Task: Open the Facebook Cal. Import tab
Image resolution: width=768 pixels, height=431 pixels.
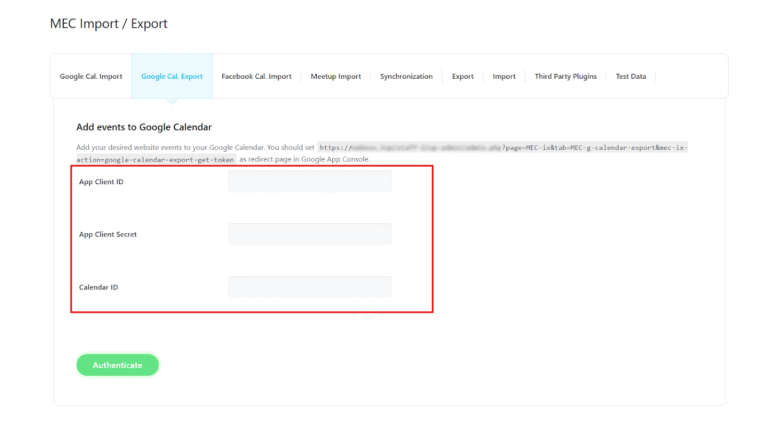Action: (x=256, y=76)
